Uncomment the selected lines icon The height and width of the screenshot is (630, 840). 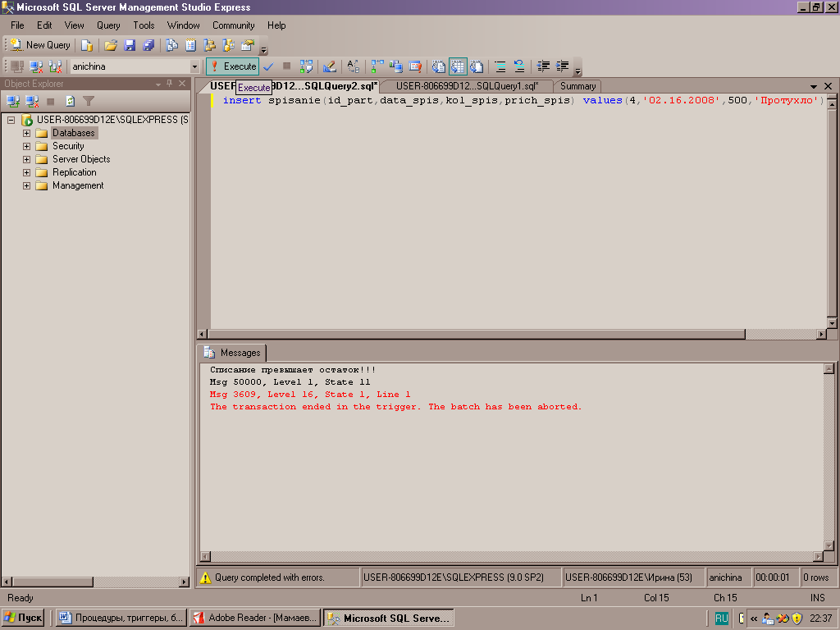click(518, 66)
